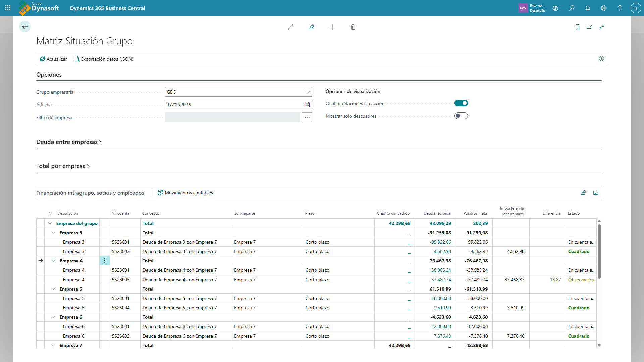Expand Total por empresa section
The height and width of the screenshot is (362, 644).
63,166
